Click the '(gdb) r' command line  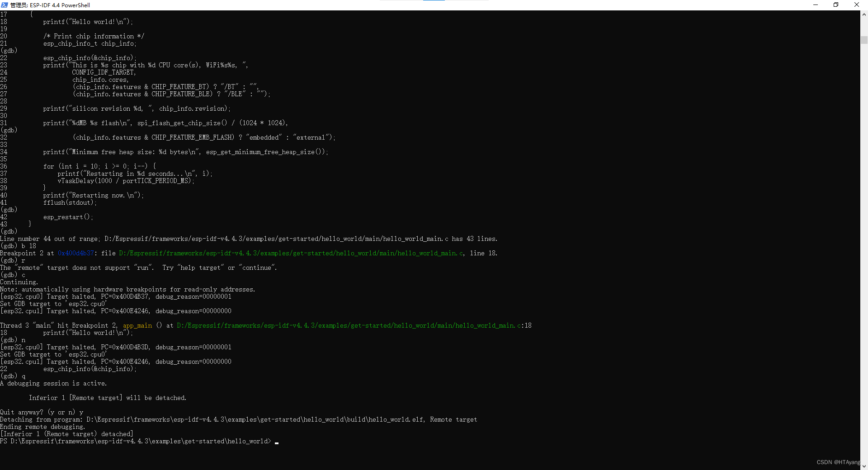coord(13,260)
